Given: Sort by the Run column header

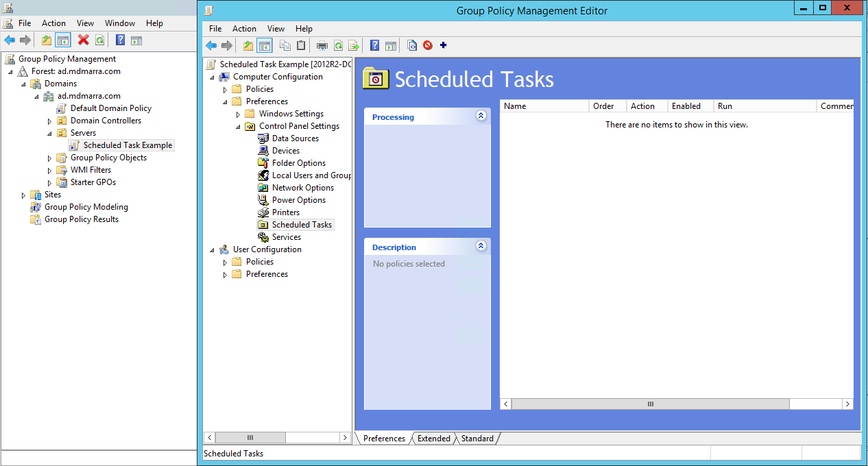Looking at the screenshot, I should pos(765,106).
